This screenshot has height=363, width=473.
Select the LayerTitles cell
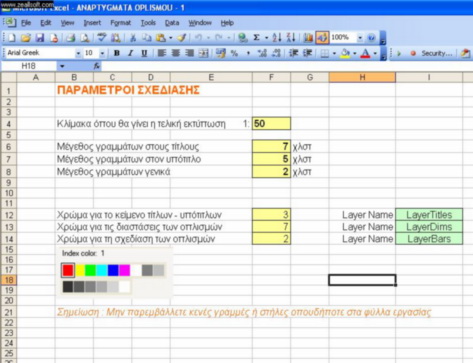point(429,215)
